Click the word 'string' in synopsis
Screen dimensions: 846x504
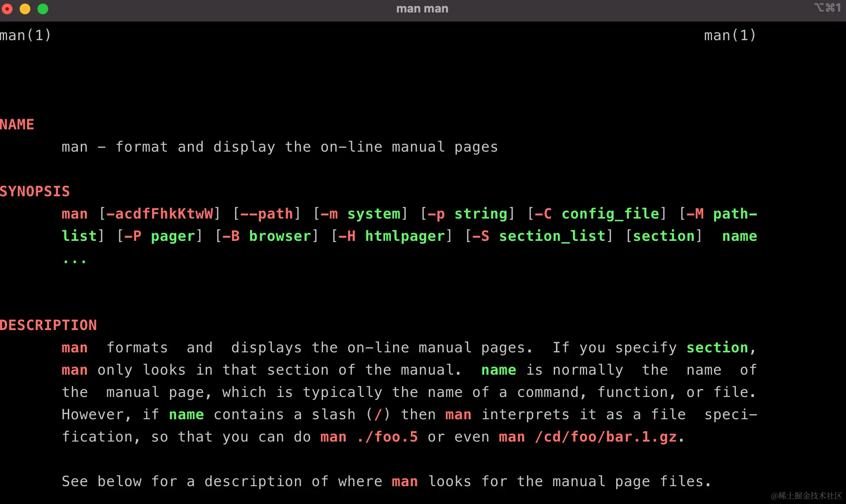pos(481,214)
